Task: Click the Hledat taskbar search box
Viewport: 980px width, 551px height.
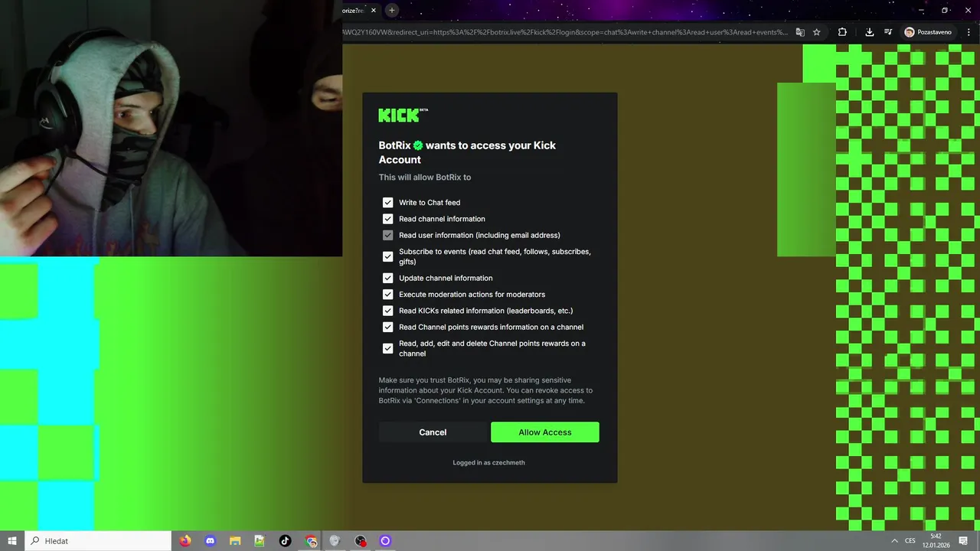Action: 100,541
